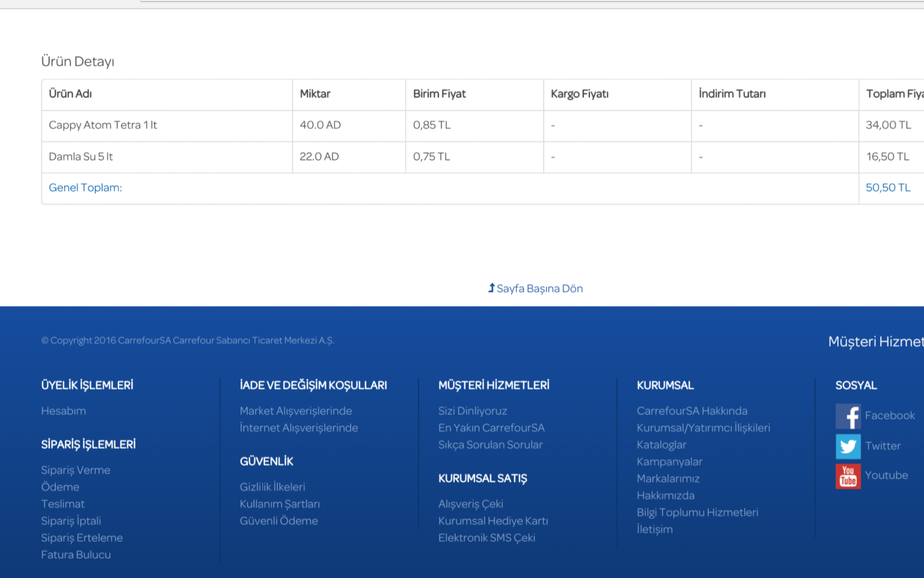Open Gizlilik İlkeleri link
This screenshot has width=924, height=578.
pyautogui.click(x=272, y=487)
